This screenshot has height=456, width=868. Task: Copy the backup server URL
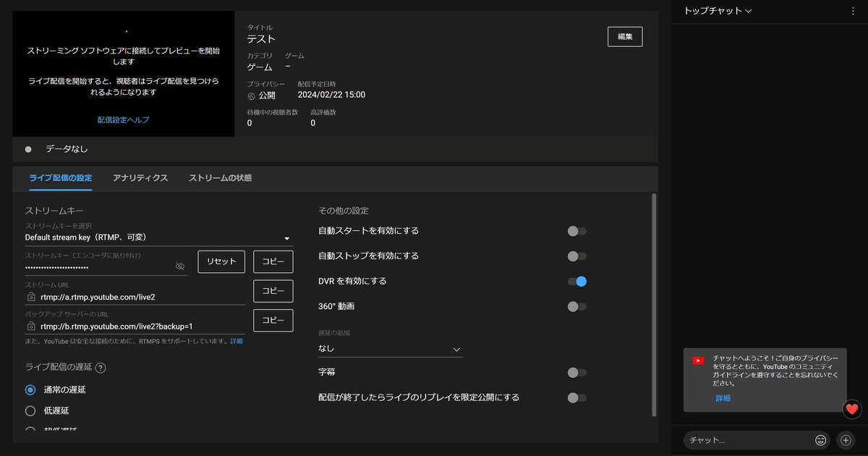(x=273, y=321)
